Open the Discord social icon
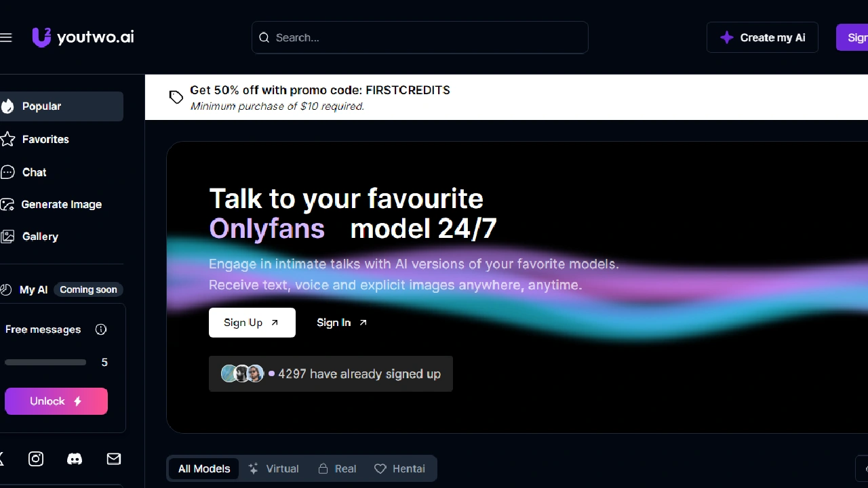 point(75,459)
